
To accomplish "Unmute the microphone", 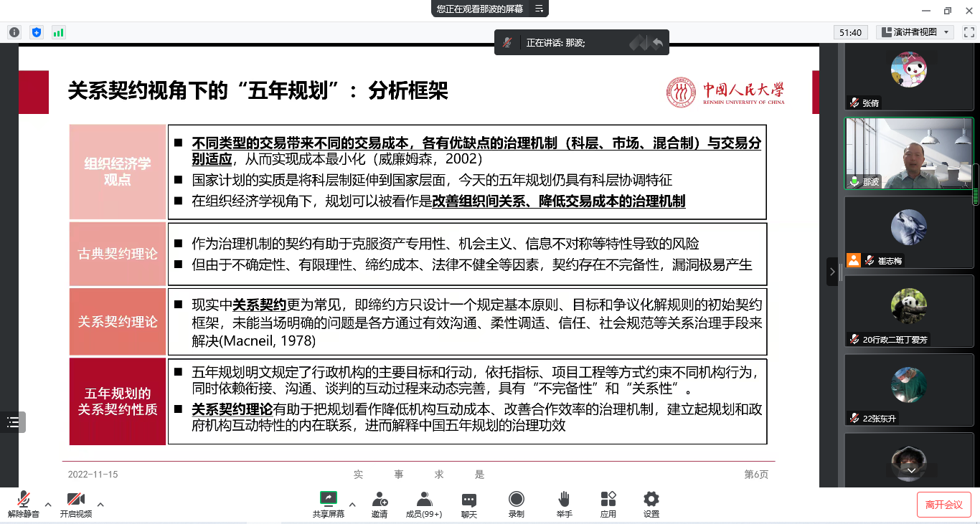I will [24, 504].
